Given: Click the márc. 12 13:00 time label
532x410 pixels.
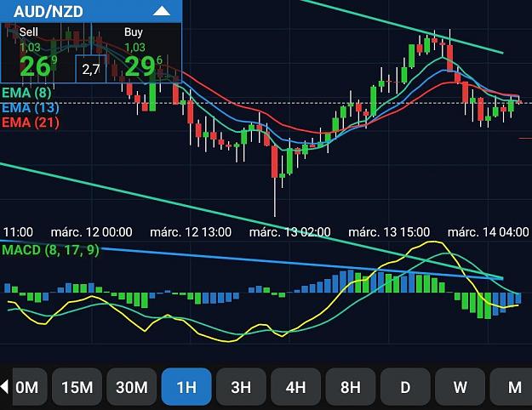Looking at the screenshot, I should [191, 232].
